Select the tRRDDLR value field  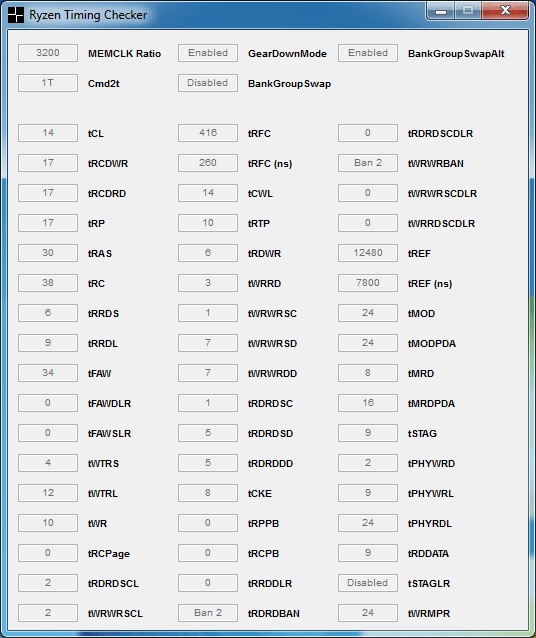click(x=208, y=583)
